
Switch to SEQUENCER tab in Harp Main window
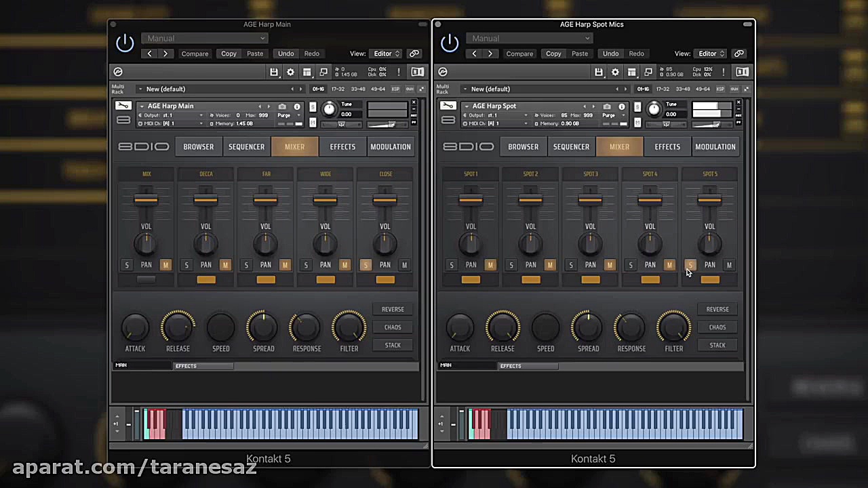(246, 146)
